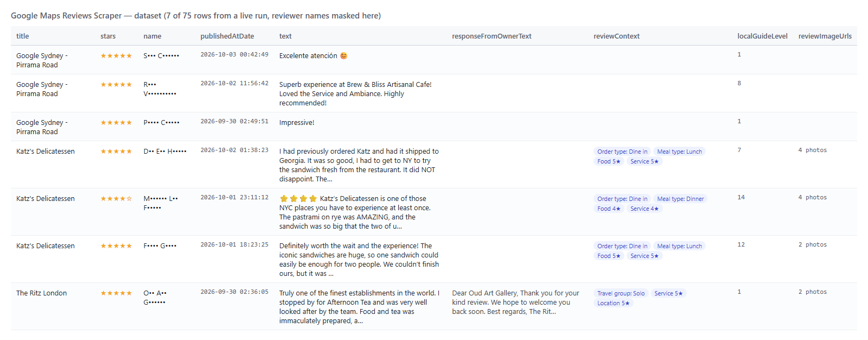Viewport: 868px width, 340px height.
Task: Click review text 'Truly one of the finest'
Action: (359, 307)
